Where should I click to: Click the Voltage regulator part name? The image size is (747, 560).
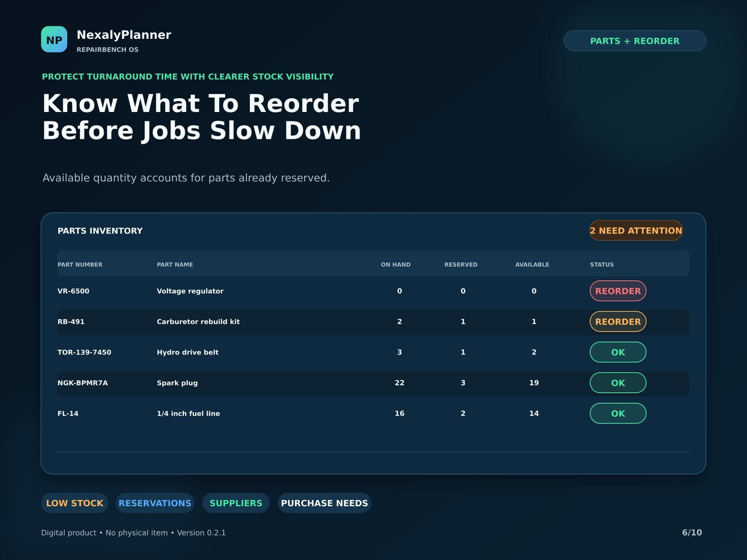[190, 291]
